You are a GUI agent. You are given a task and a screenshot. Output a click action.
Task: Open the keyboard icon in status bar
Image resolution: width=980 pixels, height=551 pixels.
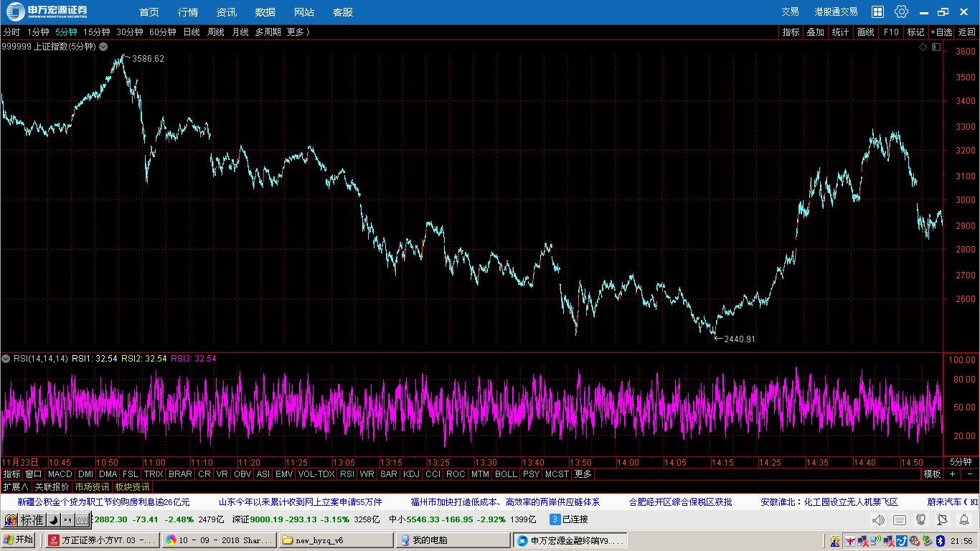(x=900, y=519)
